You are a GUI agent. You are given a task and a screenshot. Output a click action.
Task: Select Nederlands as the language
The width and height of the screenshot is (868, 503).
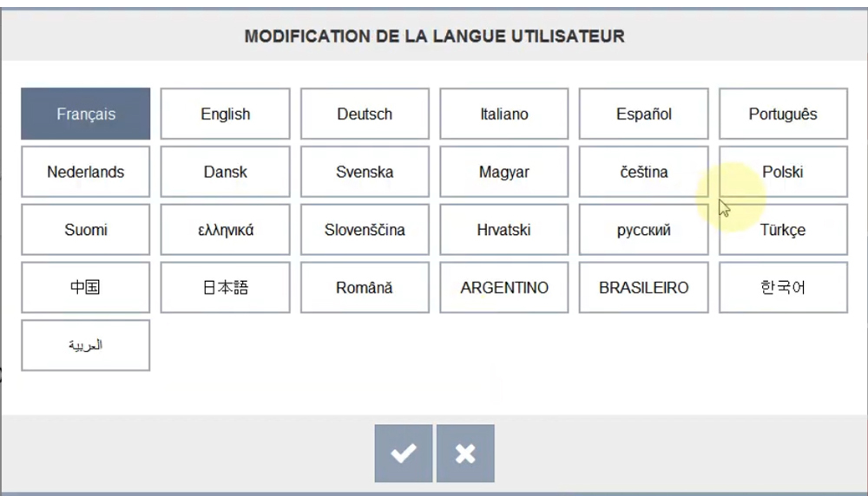coord(86,172)
